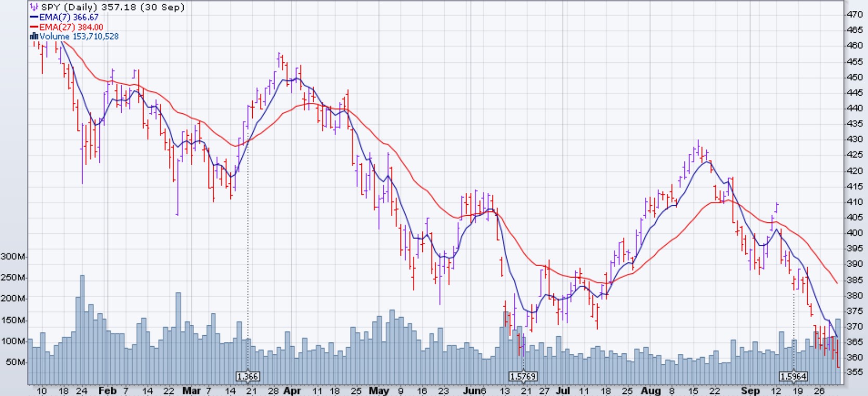This screenshot has height=396, width=868.
Task: Click the 470 price axis label
Action: click(854, 15)
